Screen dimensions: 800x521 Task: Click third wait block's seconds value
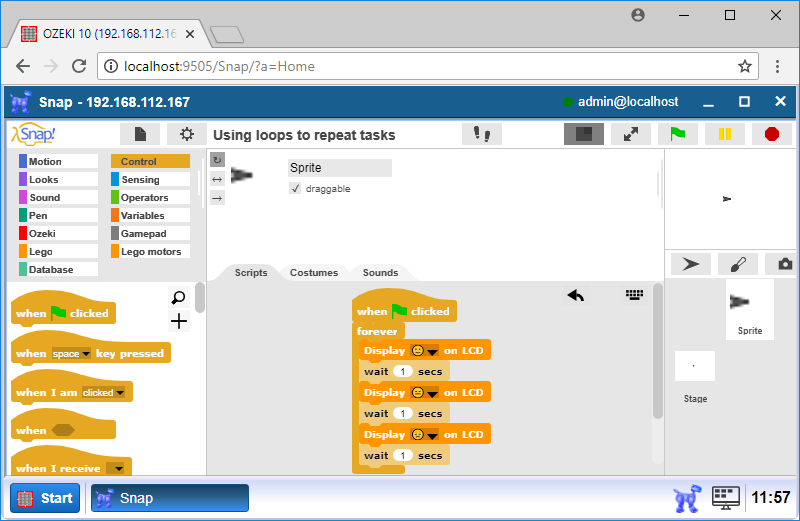click(403, 455)
